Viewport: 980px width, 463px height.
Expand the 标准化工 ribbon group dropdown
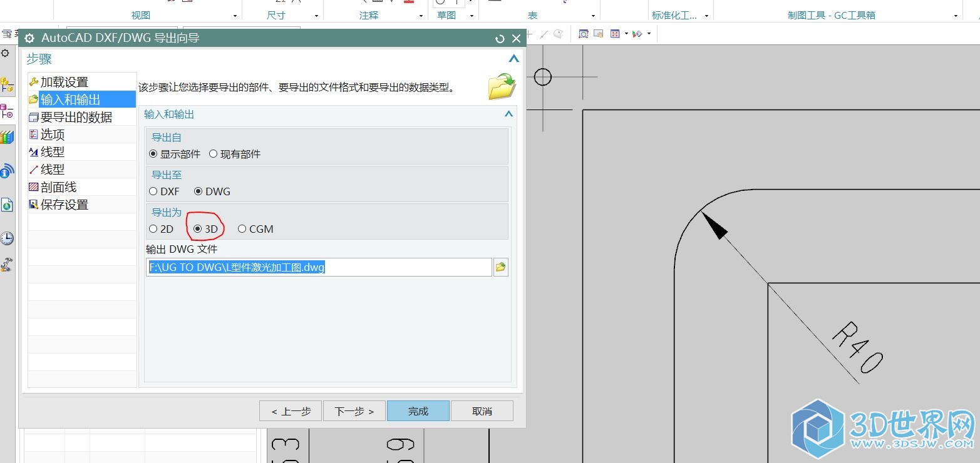click(706, 16)
